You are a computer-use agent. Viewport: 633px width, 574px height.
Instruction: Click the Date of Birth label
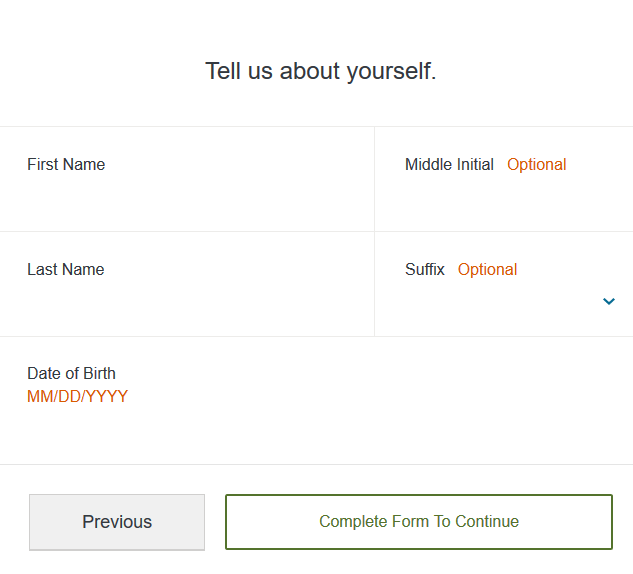pyautogui.click(x=71, y=373)
